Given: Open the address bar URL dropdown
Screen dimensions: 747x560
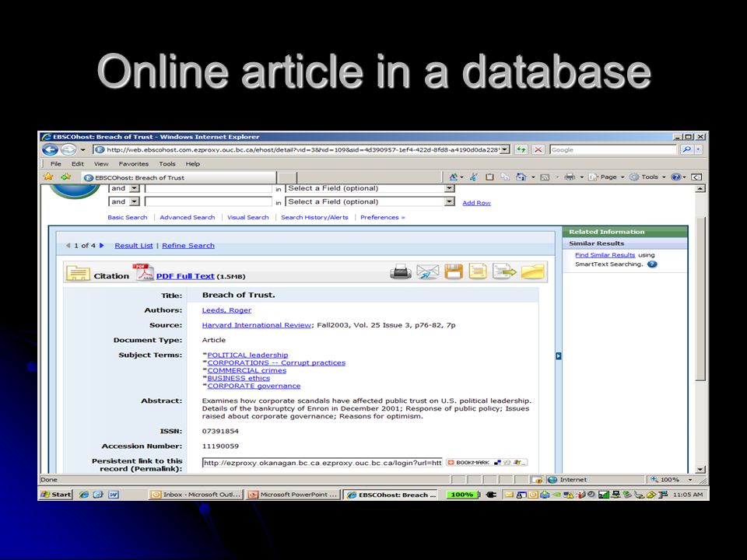Looking at the screenshot, I should click(504, 149).
